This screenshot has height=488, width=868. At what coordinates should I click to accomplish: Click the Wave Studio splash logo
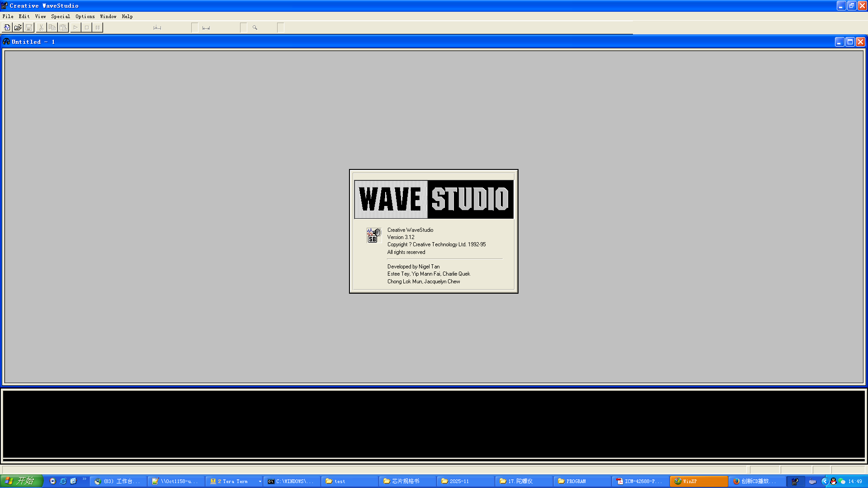434,199
